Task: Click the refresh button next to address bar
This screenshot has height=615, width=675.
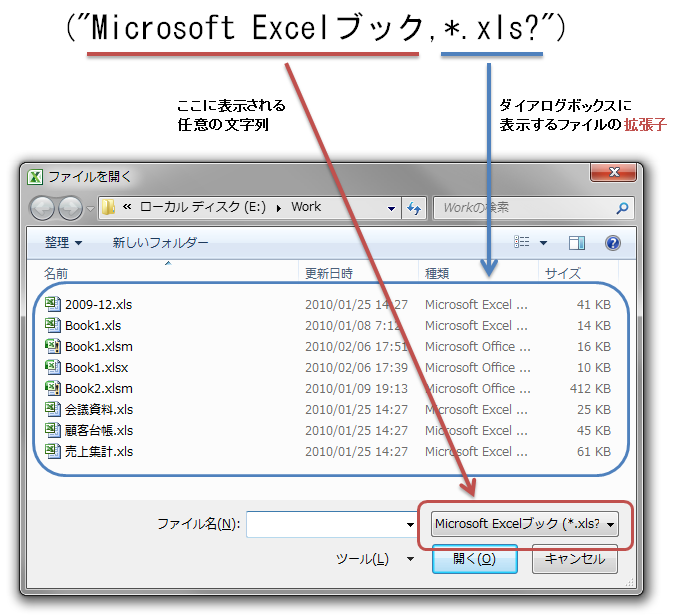Action: click(414, 208)
